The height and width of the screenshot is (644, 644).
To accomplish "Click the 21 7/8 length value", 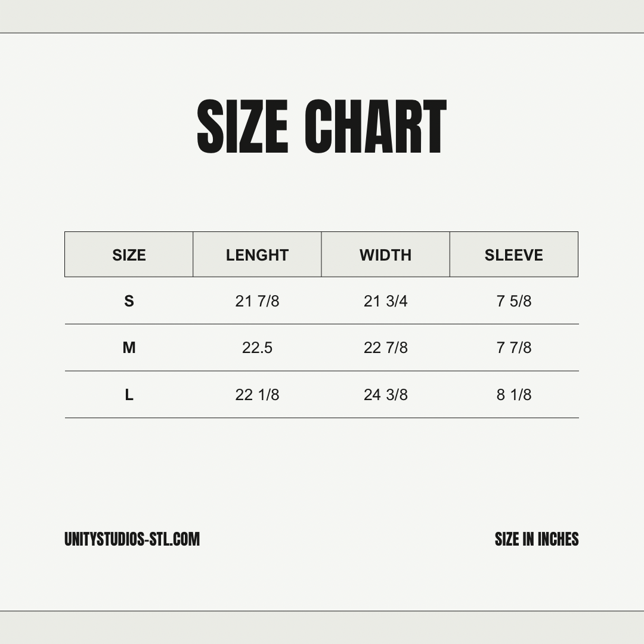I will pos(257,301).
